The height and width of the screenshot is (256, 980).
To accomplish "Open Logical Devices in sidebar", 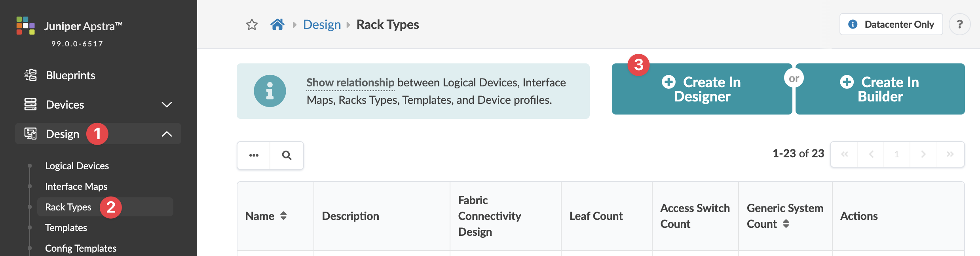I will click(x=77, y=166).
